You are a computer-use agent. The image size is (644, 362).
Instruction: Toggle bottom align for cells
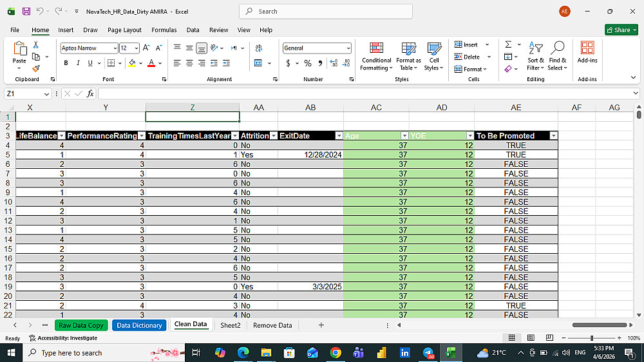coord(202,48)
